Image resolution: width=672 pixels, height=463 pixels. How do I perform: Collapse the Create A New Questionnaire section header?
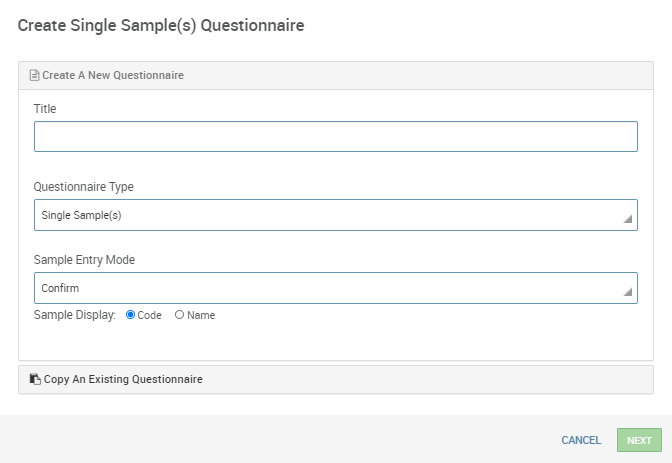click(x=112, y=75)
